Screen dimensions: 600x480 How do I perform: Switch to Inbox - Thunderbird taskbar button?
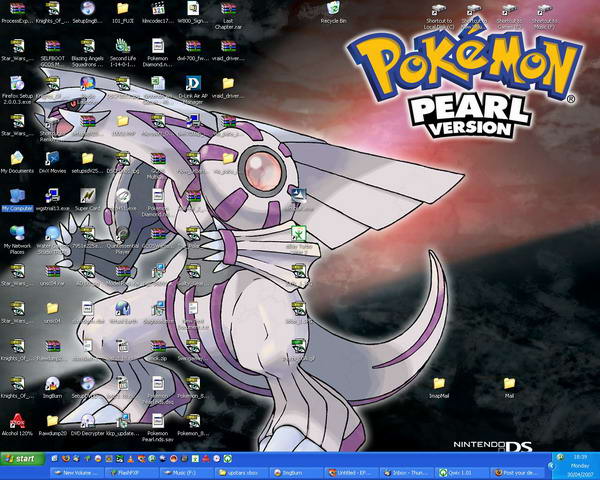pyautogui.click(x=407, y=473)
